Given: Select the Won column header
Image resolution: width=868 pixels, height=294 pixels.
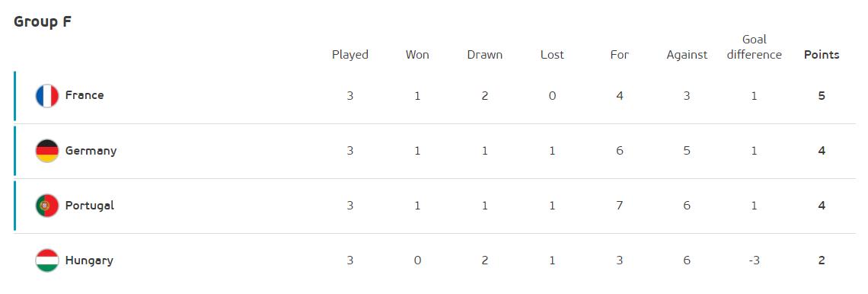Looking at the screenshot, I should point(417,55).
